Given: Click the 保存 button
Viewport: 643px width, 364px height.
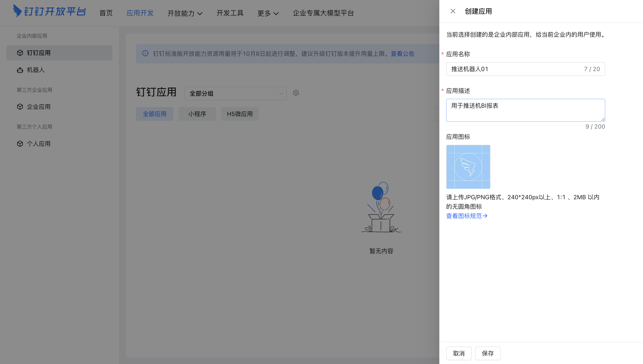Looking at the screenshot, I should click(x=488, y=353).
